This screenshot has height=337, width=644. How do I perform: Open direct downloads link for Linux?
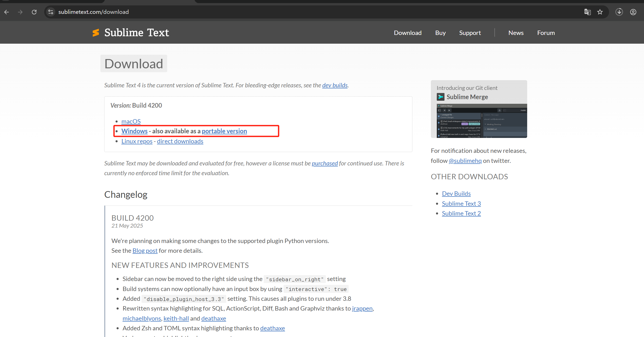click(180, 141)
